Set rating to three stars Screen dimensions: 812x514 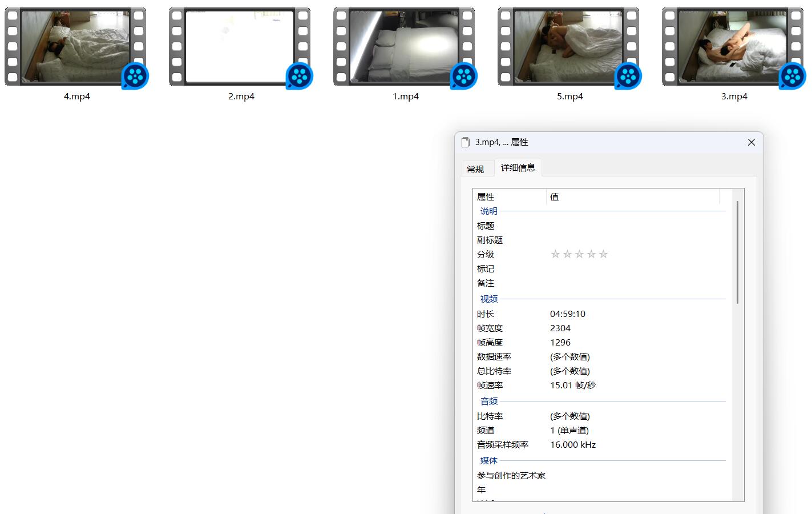click(x=579, y=254)
